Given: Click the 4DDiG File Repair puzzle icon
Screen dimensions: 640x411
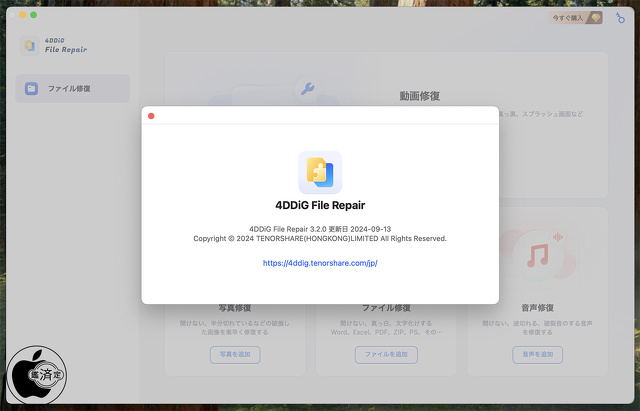Looking at the screenshot, I should coord(320,172).
